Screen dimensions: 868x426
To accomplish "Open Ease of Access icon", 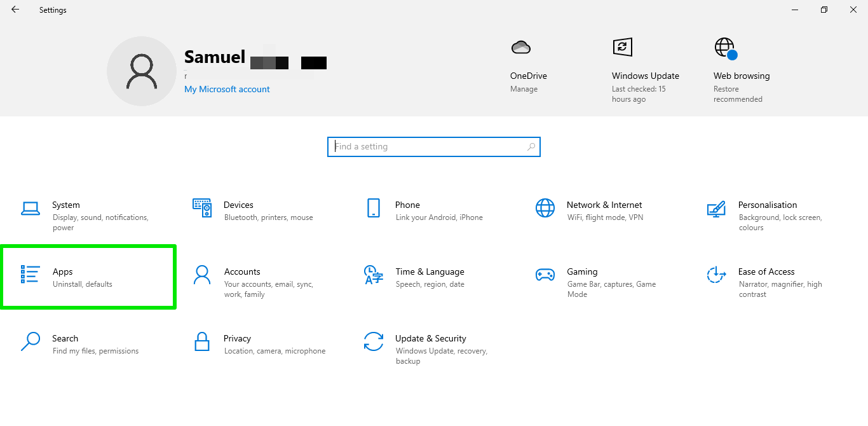I will [x=716, y=275].
